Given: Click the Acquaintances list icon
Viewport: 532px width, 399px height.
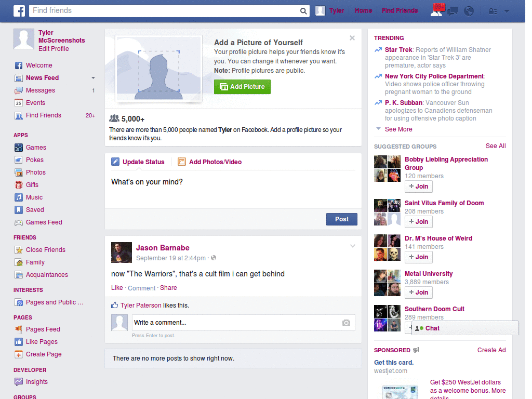Looking at the screenshot, I should [x=19, y=275].
